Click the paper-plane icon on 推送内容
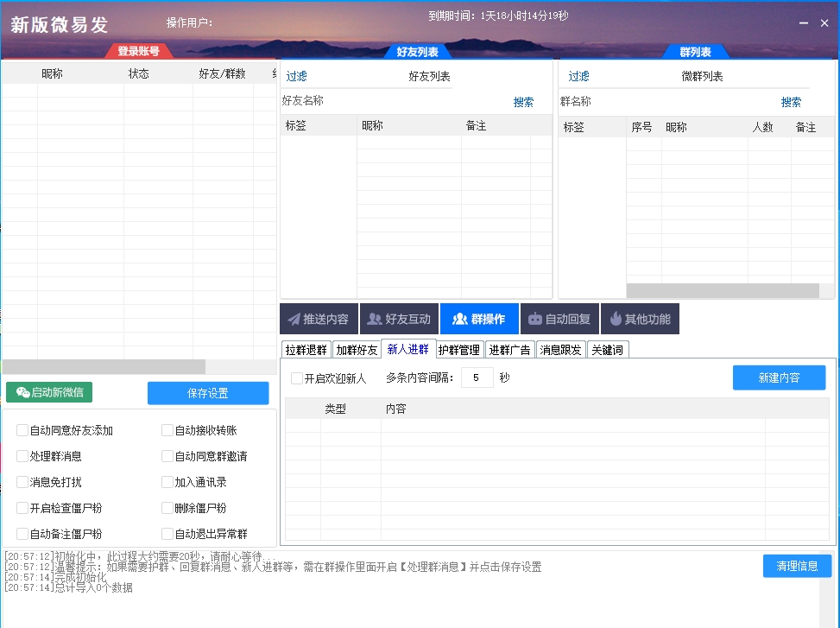840x628 pixels. point(294,320)
